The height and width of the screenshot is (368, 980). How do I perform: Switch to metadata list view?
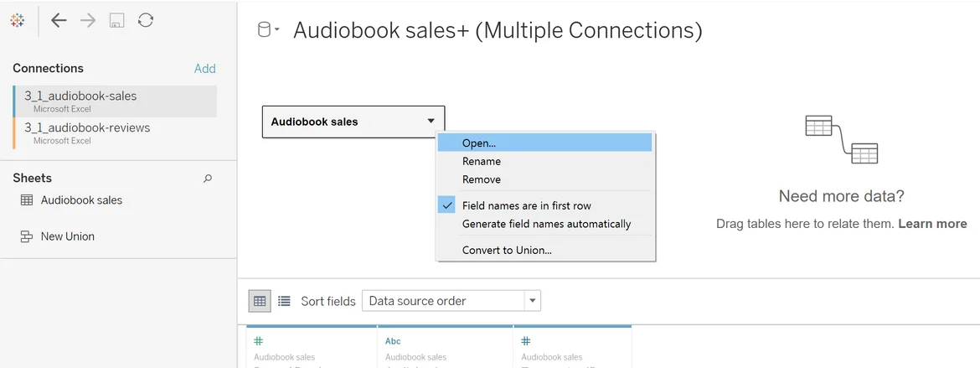pyautogui.click(x=284, y=301)
